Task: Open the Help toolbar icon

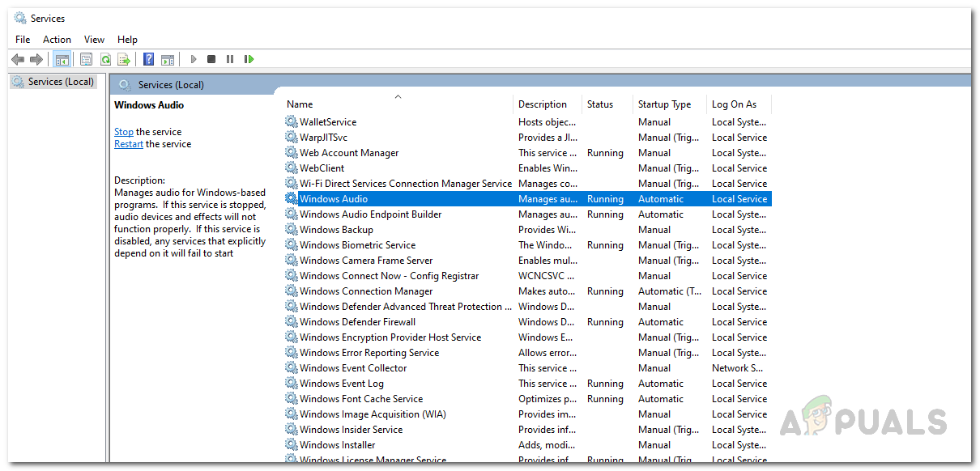Action: [x=148, y=59]
